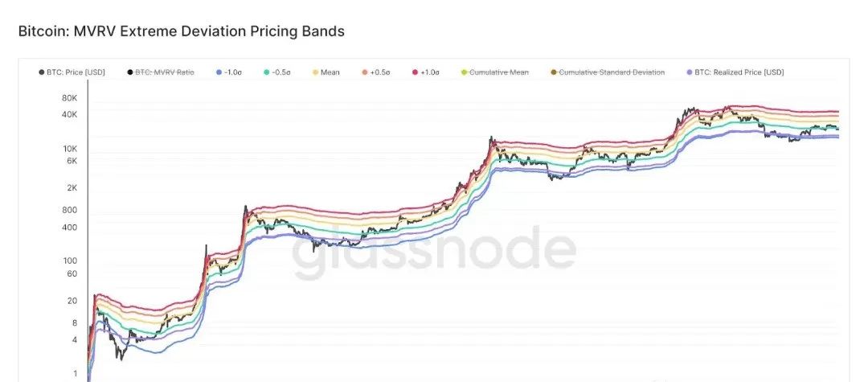Click the chart title about MVRV Pricing Bands
Viewport: 868px width, 382px height.
181,31
